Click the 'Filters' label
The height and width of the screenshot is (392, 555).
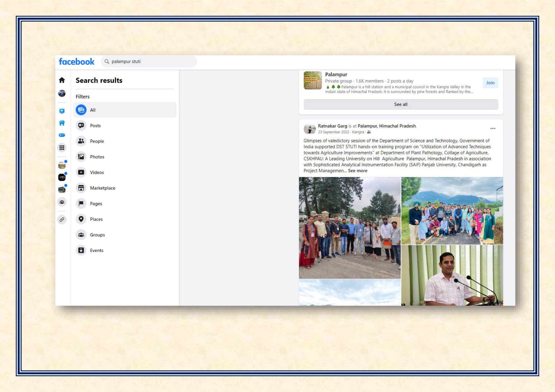[x=82, y=96]
